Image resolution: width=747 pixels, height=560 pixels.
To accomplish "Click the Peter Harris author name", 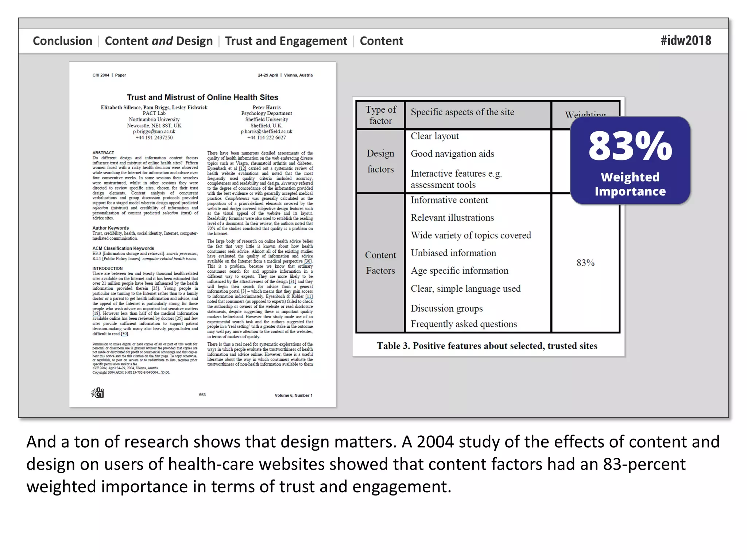I will (x=267, y=108).
